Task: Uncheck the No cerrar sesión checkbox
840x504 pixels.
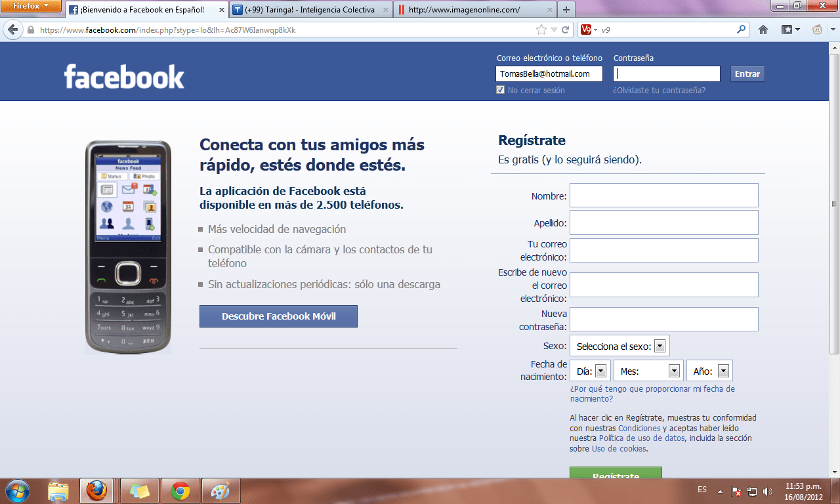Action: (500, 89)
